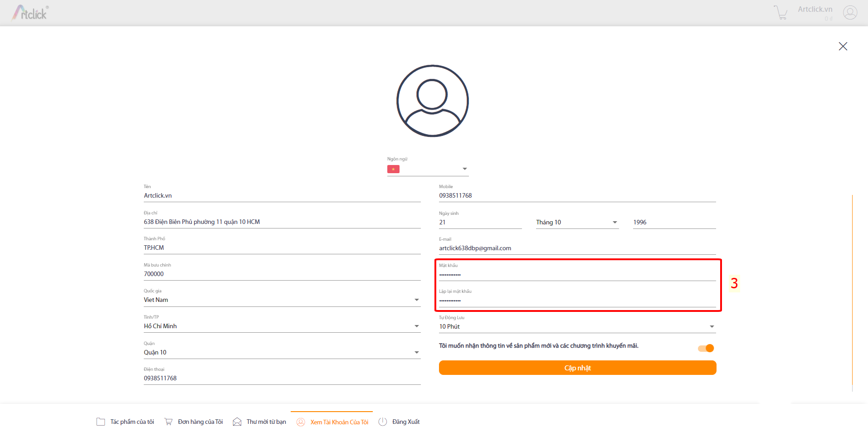Edit the Mã bưu chính field

tap(282, 274)
